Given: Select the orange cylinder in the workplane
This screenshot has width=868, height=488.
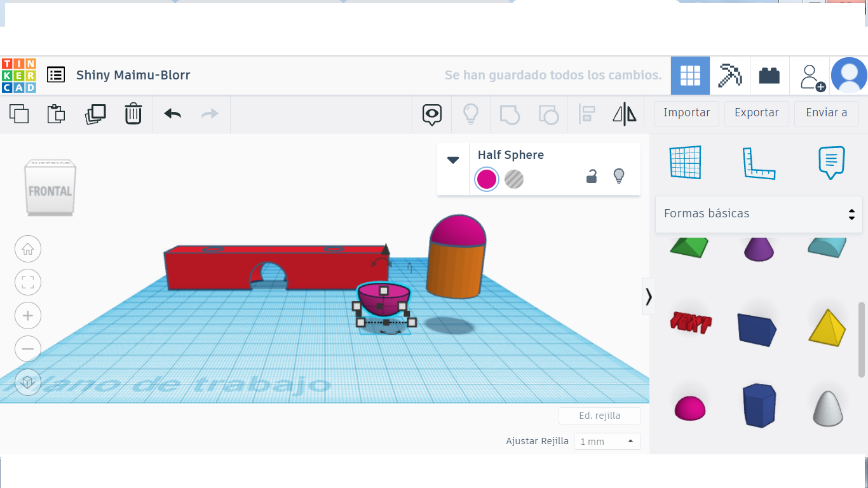Looking at the screenshot, I should coord(455,270).
